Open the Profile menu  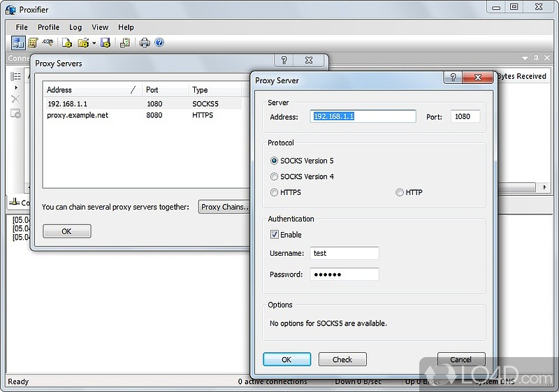point(48,27)
